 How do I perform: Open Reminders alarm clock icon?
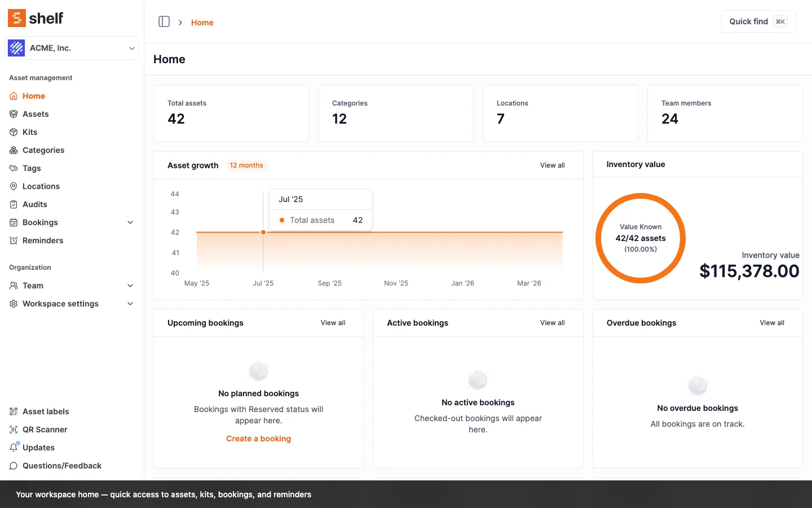click(14, 240)
